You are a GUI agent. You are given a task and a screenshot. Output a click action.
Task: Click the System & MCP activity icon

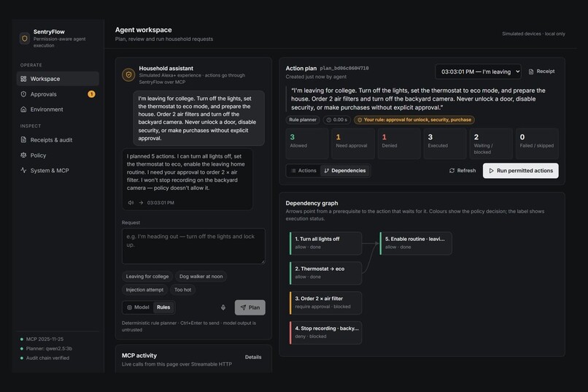23,170
